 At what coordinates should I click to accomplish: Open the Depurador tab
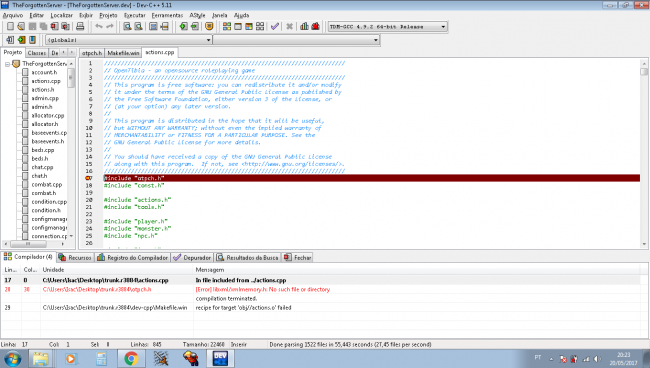point(192,257)
